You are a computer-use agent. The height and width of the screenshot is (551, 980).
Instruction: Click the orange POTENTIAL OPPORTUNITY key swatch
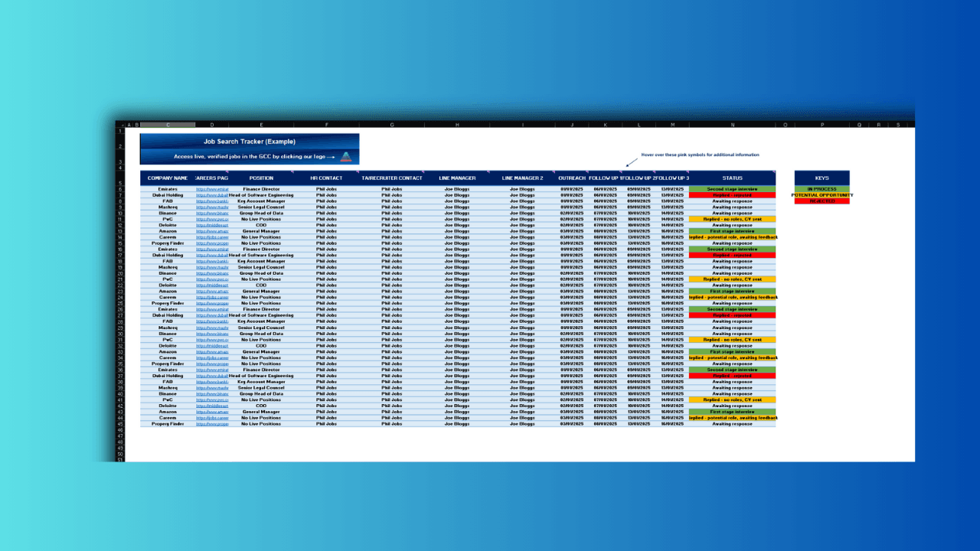coord(822,195)
